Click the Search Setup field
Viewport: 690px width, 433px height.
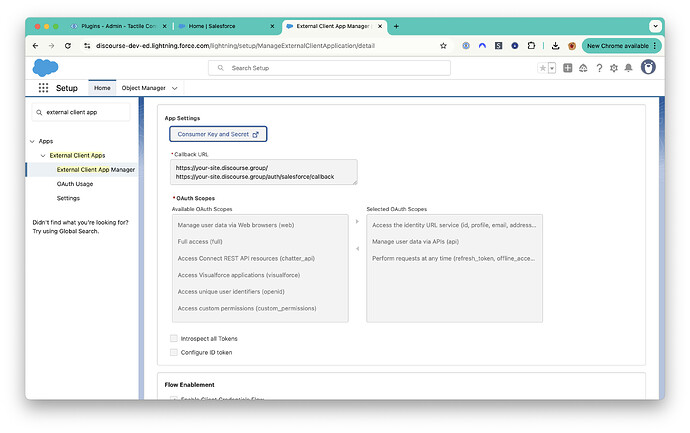point(329,68)
